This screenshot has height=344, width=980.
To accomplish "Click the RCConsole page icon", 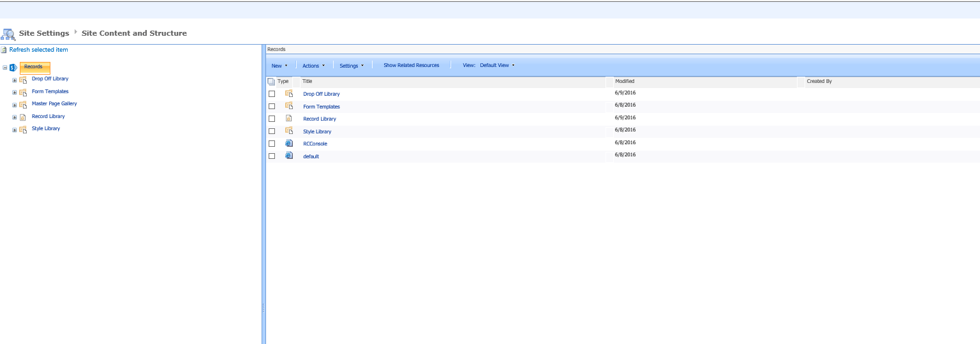I will [289, 143].
